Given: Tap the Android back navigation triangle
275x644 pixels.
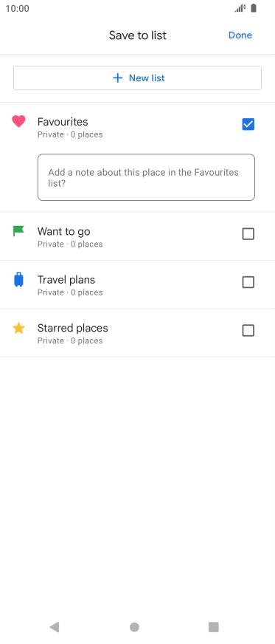Looking at the screenshot, I should [55, 627].
